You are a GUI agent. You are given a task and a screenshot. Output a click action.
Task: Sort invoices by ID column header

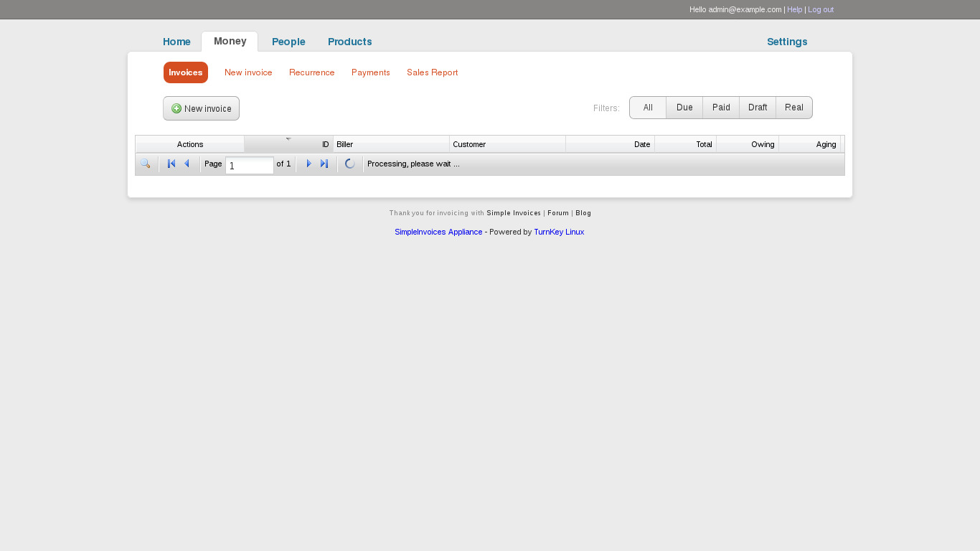(x=289, y=144)
